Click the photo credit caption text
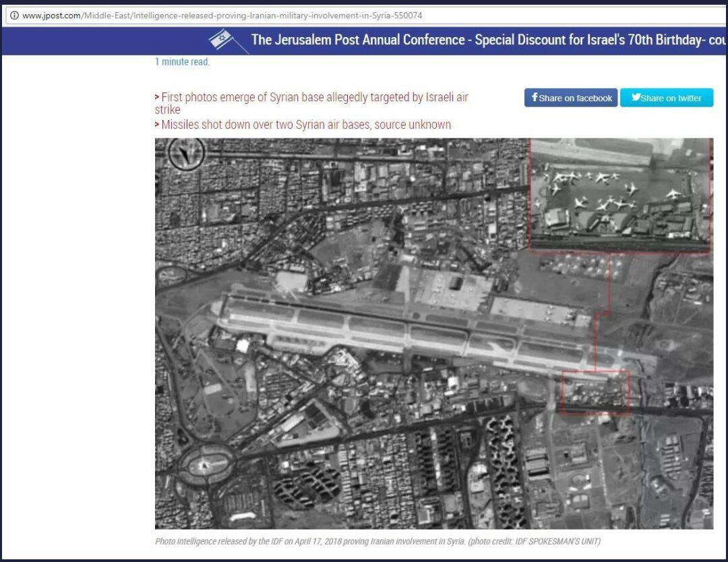Image resolution: width=728 pixels, height=562 pixels. pos(377,542)
